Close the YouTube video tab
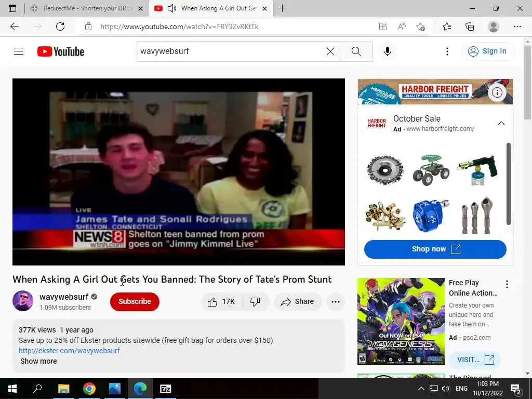This screenshot has width=532, height=399. coord(265,8)
